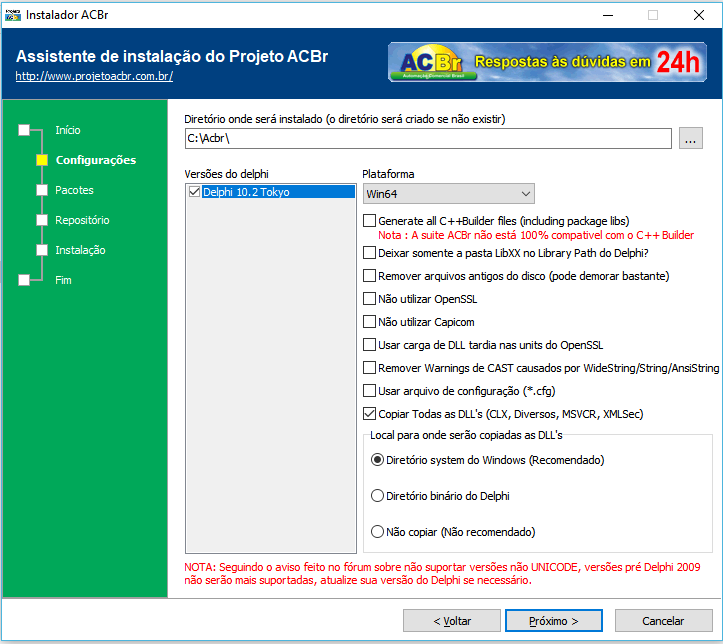Click the empty Versões do delphi list area
Image resolution: width=723 pixels, height=644 pixels.
tap(271, 376)
